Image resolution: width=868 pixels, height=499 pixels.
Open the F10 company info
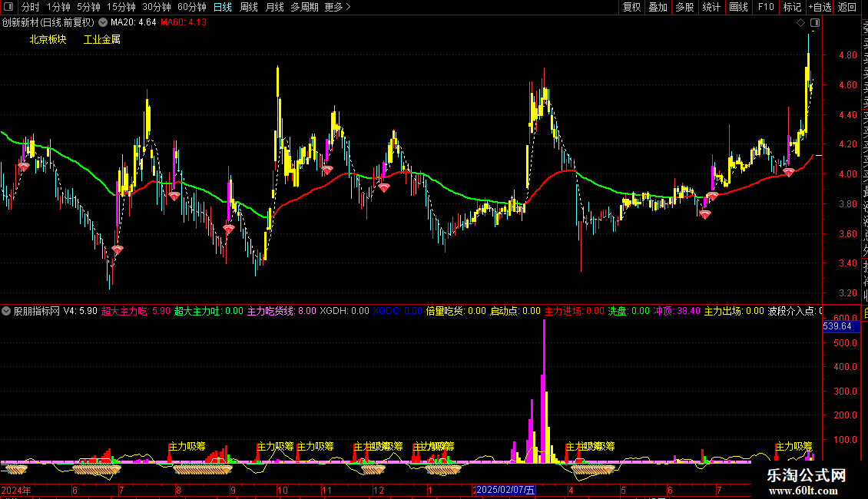pyautogui.click(x=766, y=7)
